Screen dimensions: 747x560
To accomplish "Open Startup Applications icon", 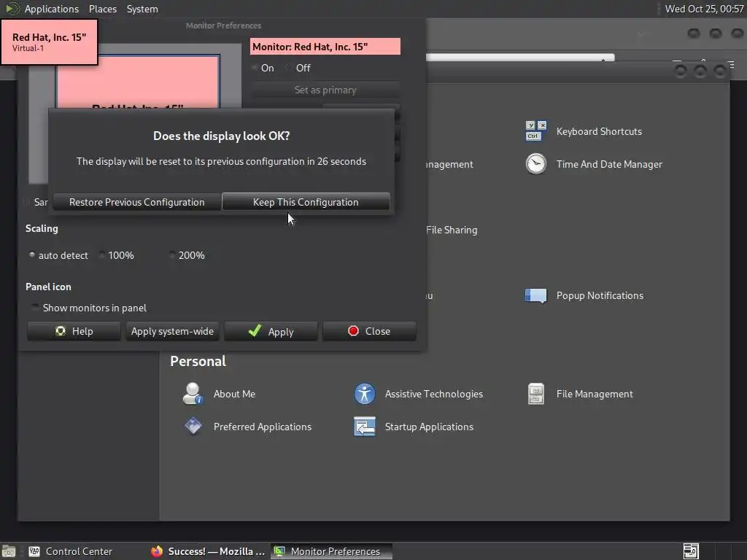I will click(365, 426).
